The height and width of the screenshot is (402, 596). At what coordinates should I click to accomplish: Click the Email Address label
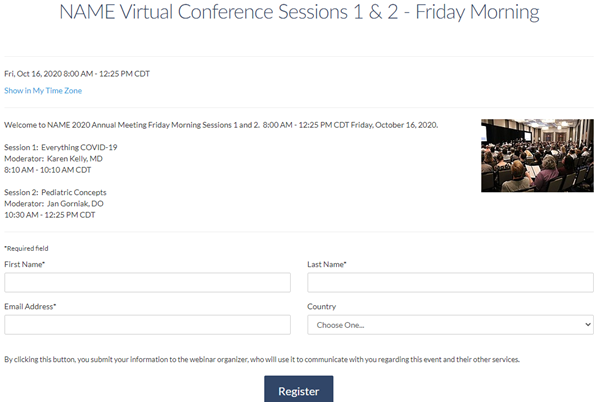[x=30, y=306]
